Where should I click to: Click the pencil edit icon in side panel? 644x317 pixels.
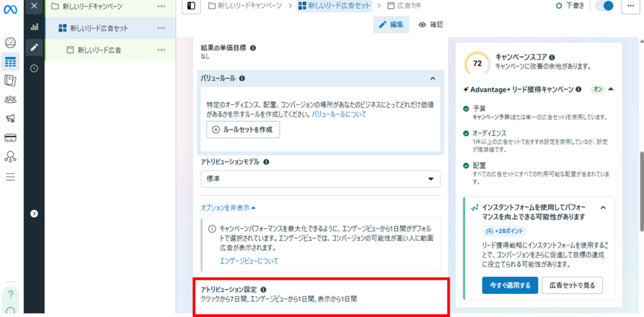coord(34,47)
